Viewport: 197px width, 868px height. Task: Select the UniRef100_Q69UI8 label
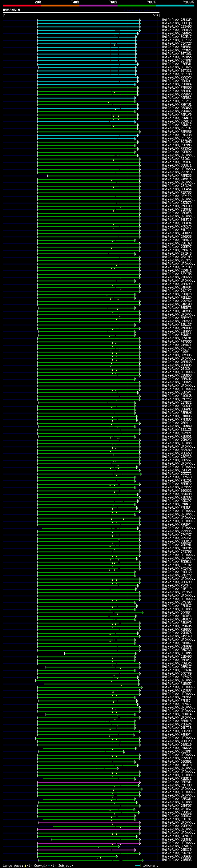[177, 121]
